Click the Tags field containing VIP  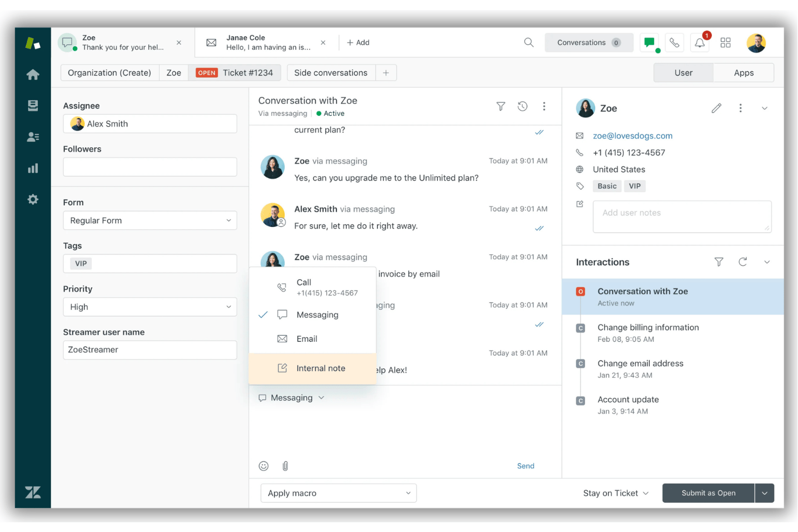(150, 264)
